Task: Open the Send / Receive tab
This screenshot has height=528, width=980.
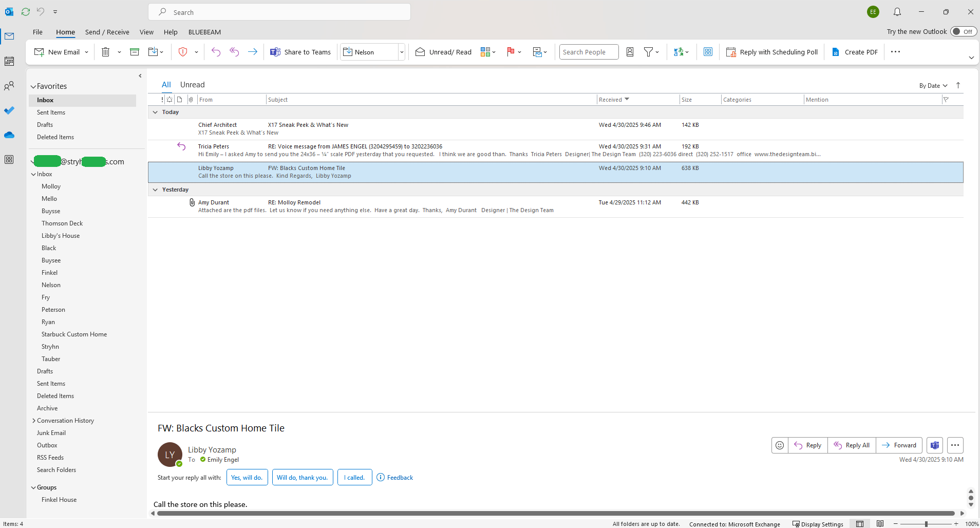Action: (x=107, y=32)
